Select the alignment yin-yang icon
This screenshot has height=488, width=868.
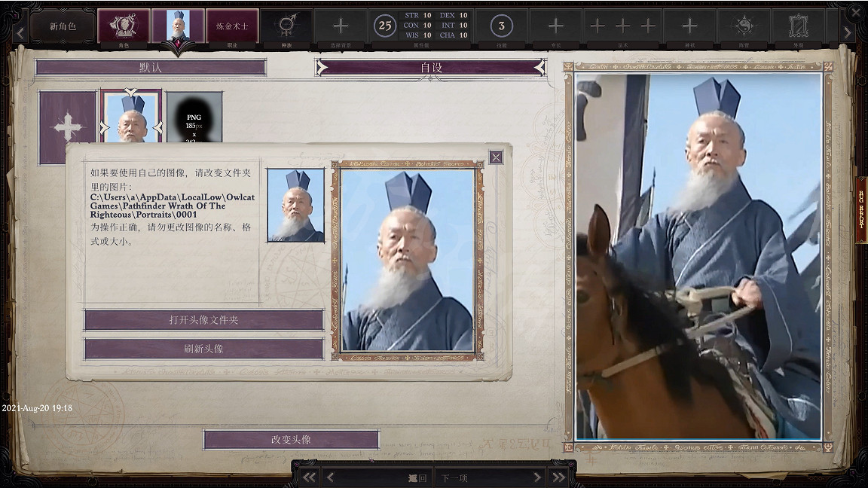pyautogui.click(x=744, y=26)
